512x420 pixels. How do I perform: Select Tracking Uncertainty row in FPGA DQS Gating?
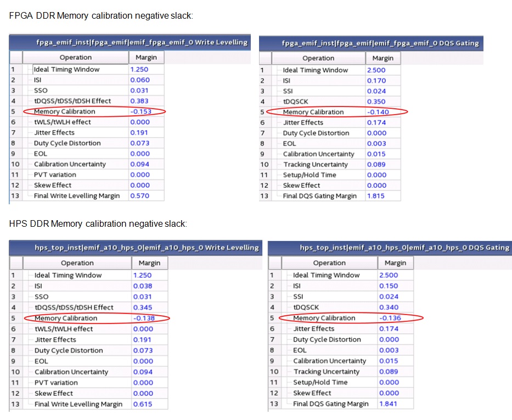[x=330, y=164]
